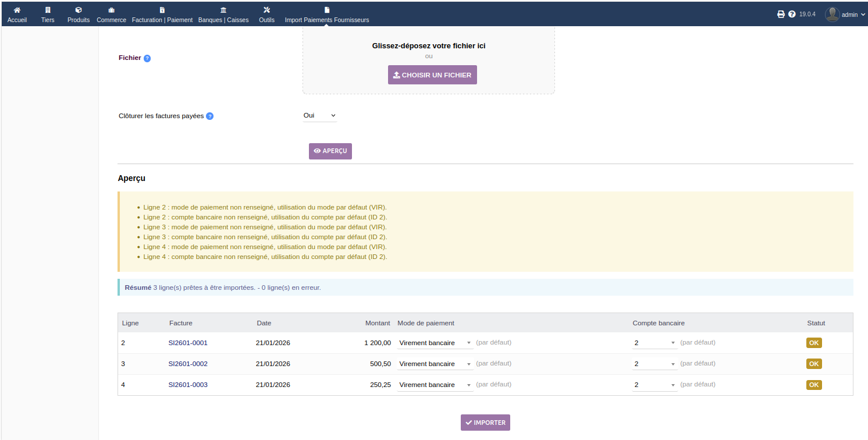Expand payment mode dropdown for invoice SI2601-0003
The width and height of the screenshot is (868, 440).
pos(435,385)
